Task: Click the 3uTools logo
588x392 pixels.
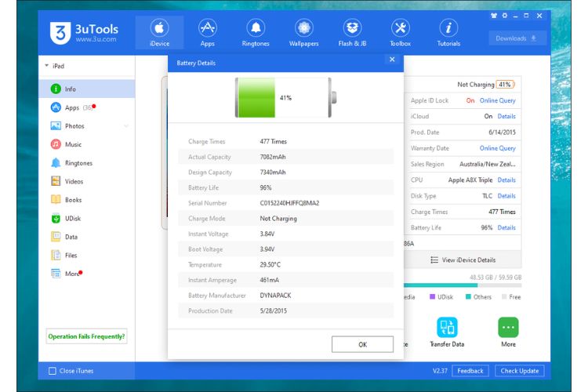Action: (x=84, y=33)
